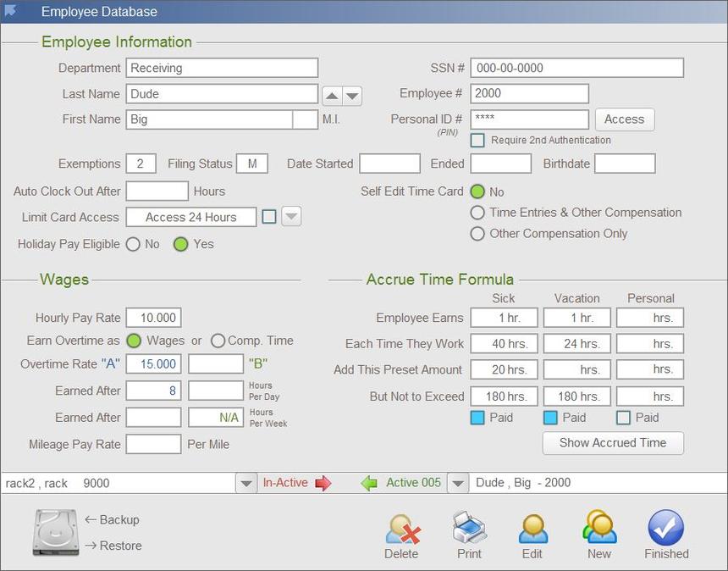Expand the In-Active employee list dropdown
728x571 pixels.
coord(245,482)
